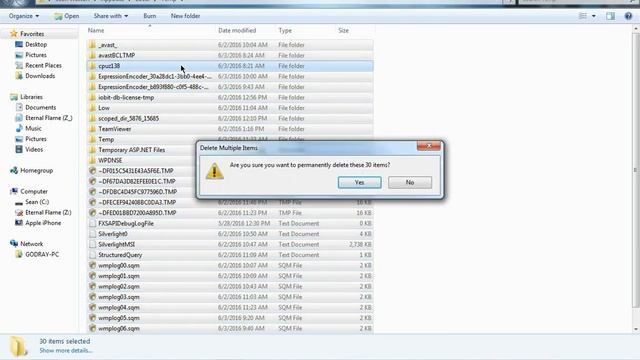Select Favorites star in navigation pane

click(14, 34)
